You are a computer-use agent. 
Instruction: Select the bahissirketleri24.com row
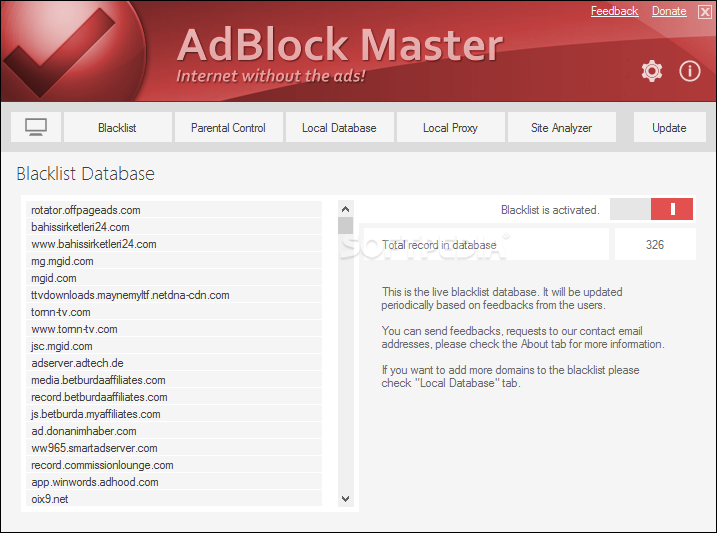(174, 227)
